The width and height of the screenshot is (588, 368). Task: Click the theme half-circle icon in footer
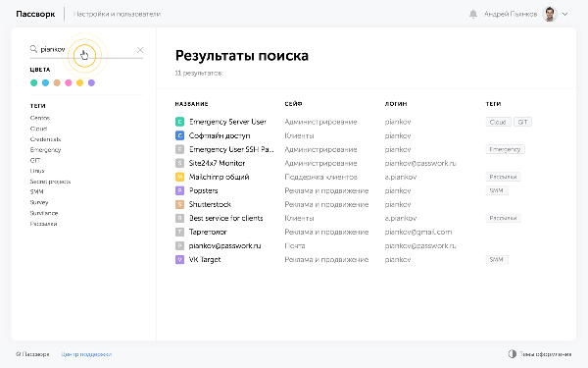coord(512,353)
